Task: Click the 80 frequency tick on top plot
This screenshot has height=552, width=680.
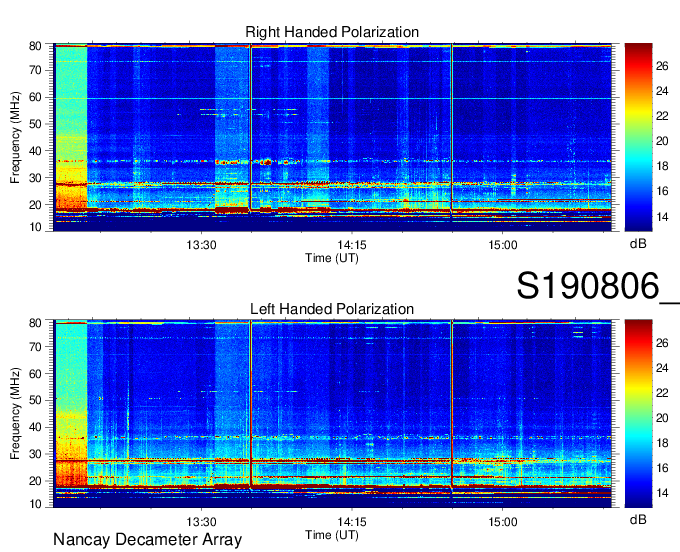Action: click(35, 46)
